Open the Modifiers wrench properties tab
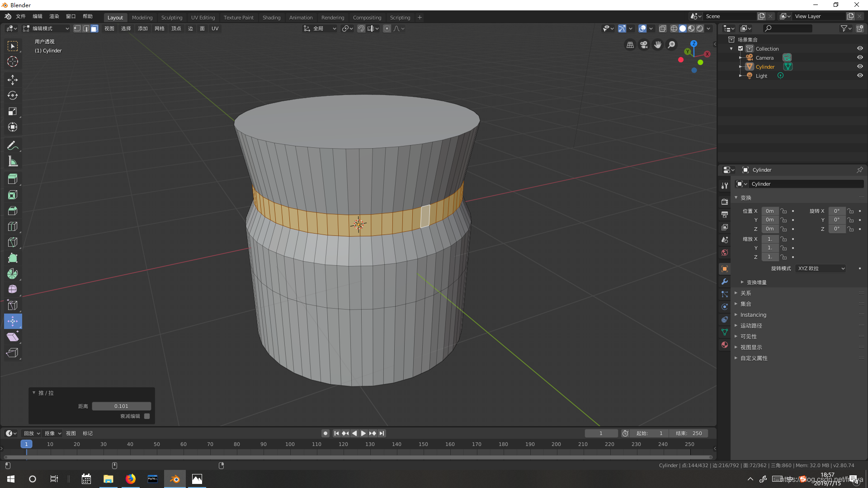Screen dimensions: 868x488 [x=725, y=282]
